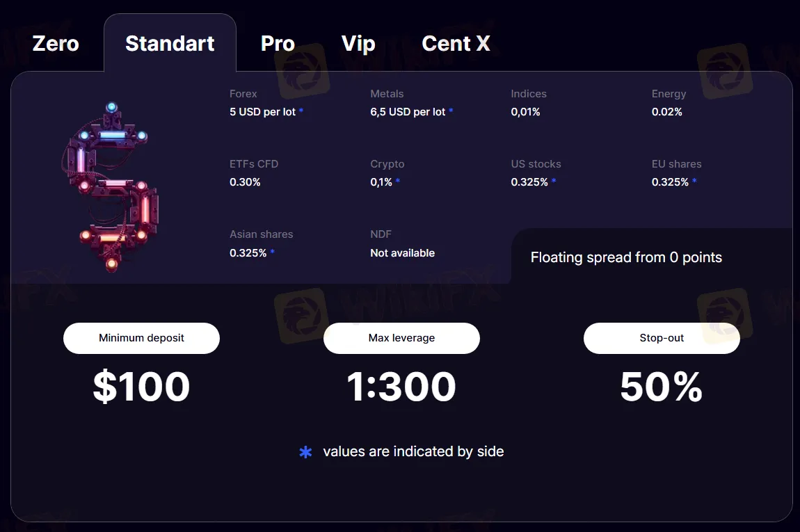Open the Pro account tab
The width and height of the screenshot is (800, 532).
278,44
